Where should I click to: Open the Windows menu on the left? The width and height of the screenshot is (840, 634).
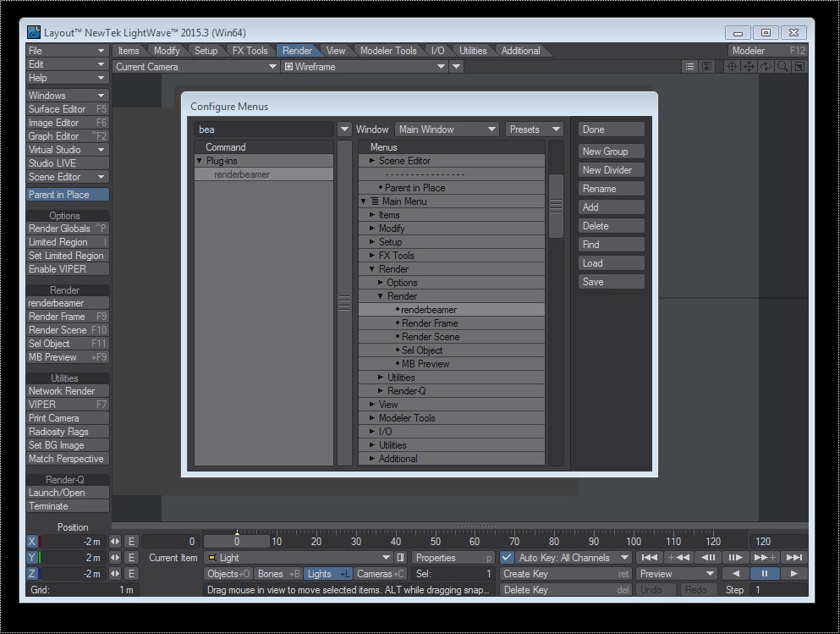67,95
